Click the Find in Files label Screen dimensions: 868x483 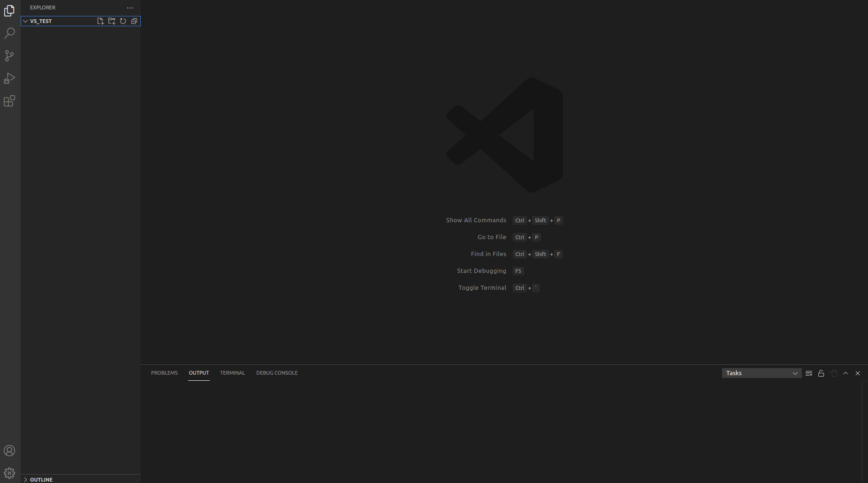click(488, 254)
